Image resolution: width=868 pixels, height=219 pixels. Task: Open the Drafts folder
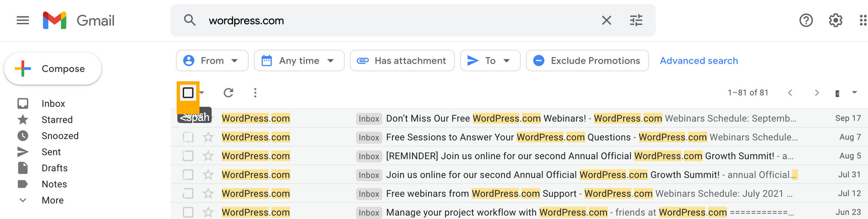coord(54,168)
